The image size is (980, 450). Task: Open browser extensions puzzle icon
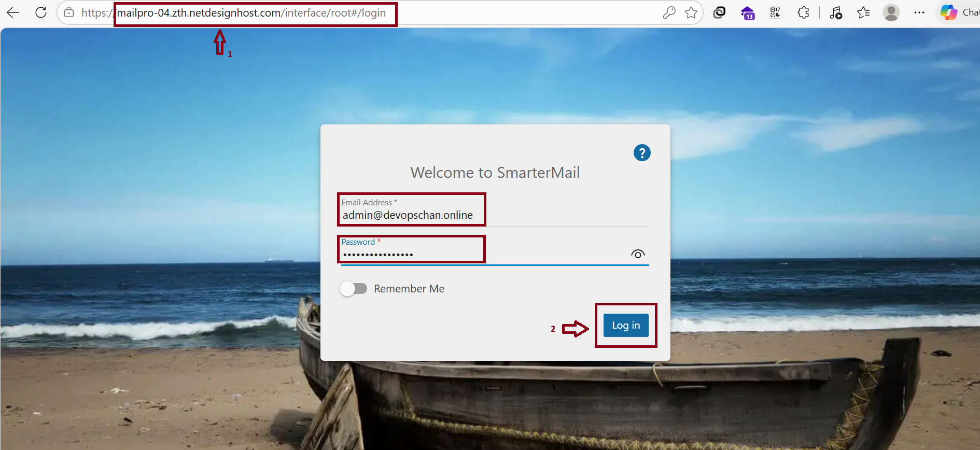pyautogui.click(x=803, y=12)
